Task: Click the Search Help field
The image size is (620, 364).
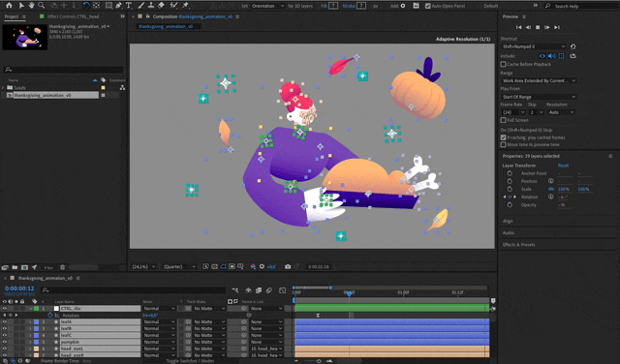Action: click(x=581, y=6)
